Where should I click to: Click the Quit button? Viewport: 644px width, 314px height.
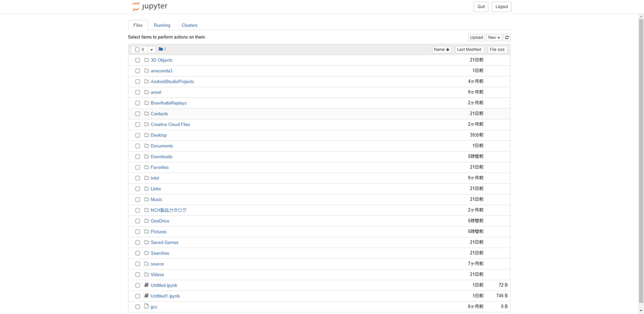(x=481, y=6)
